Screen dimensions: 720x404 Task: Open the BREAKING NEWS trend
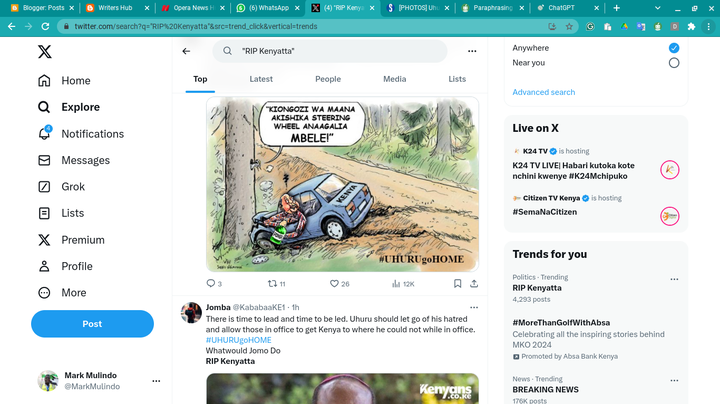coord(546,389)
